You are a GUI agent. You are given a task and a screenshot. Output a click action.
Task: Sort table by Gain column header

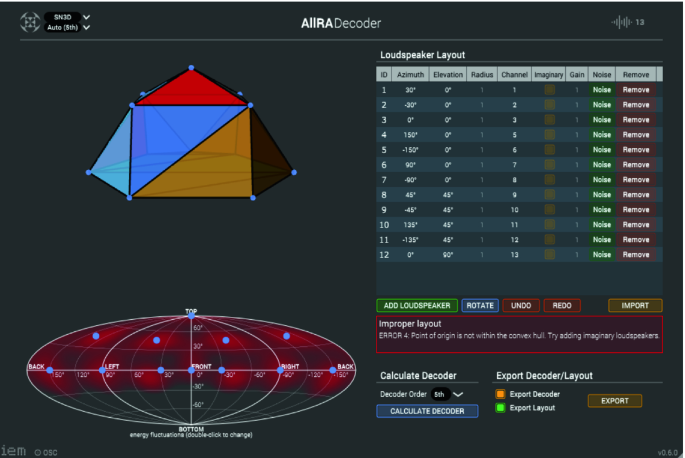577,75
